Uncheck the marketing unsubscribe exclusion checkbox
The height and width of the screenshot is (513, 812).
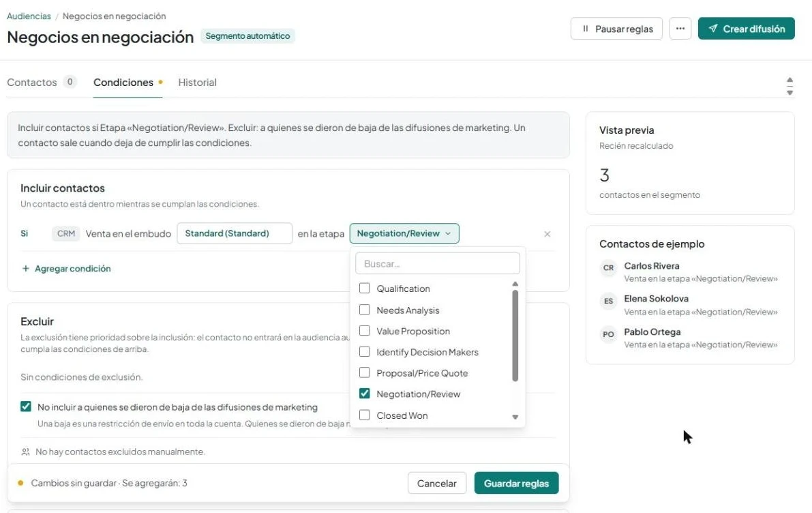pos(26,407)
